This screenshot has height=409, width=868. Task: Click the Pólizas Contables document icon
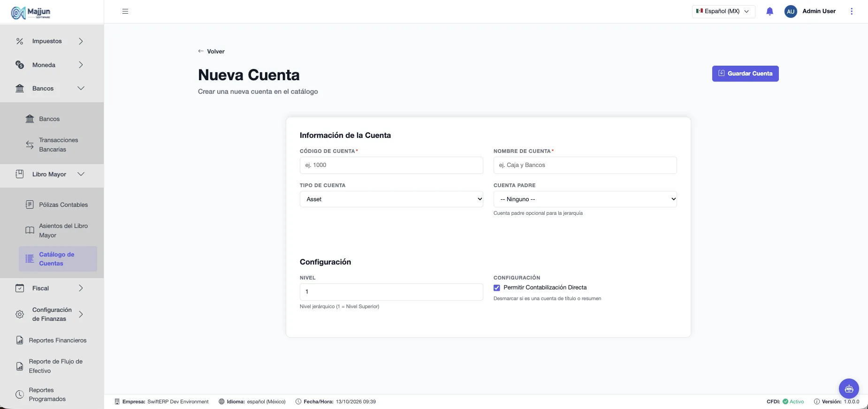point(30,204)
